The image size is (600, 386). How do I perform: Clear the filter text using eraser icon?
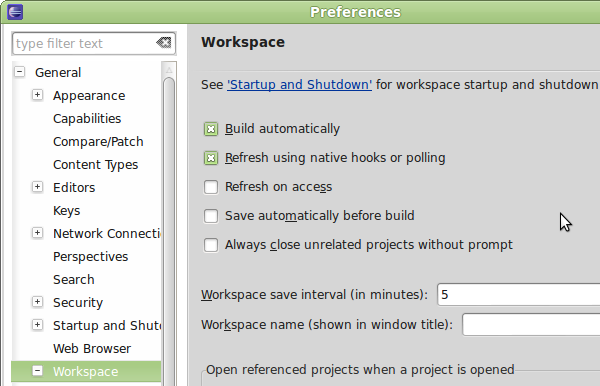(x=164, y=42)
